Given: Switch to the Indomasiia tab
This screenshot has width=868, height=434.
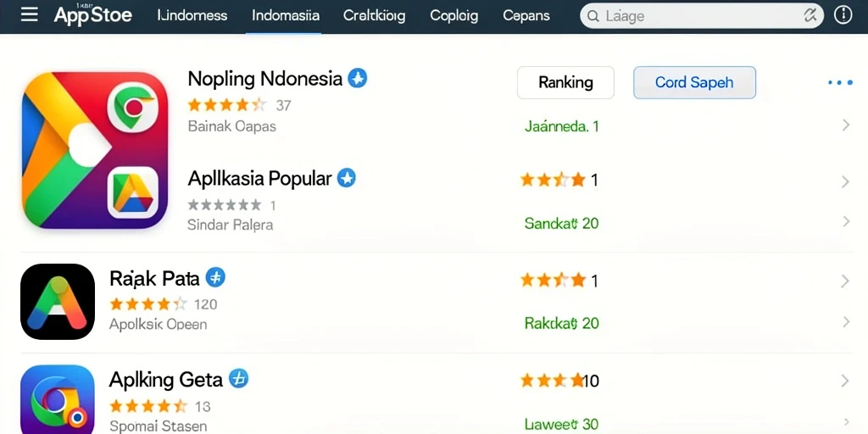Looking at the screenshot, I should click(x=285, y=15).
